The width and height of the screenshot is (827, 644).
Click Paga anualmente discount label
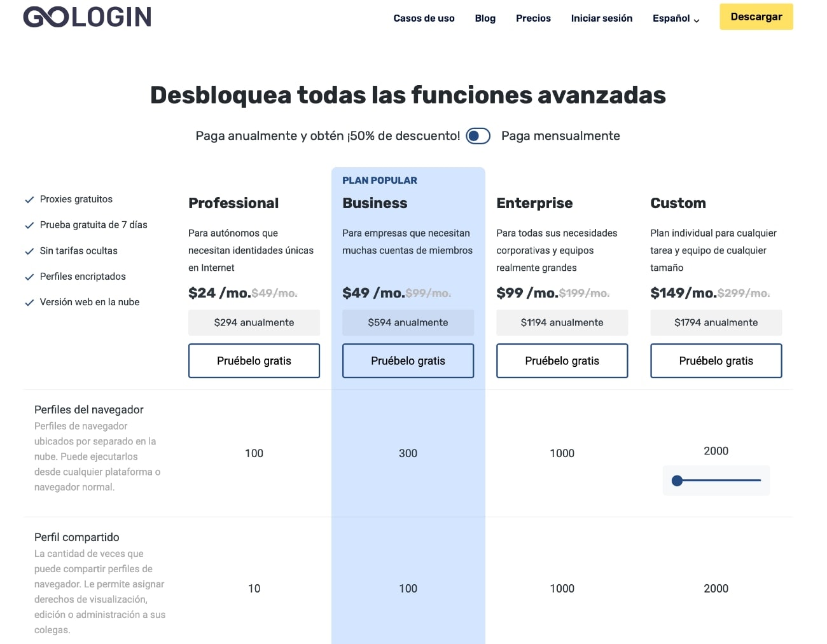click(x=328, y=135)
